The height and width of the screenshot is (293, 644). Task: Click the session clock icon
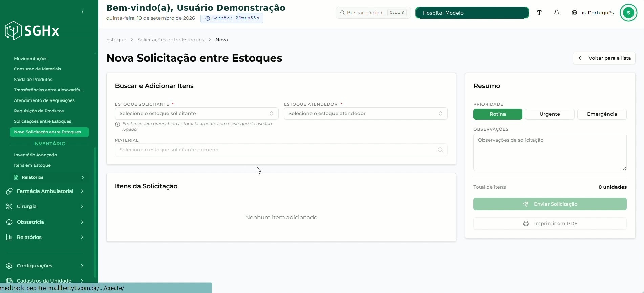pyautogui.click(x=208, y=18)
